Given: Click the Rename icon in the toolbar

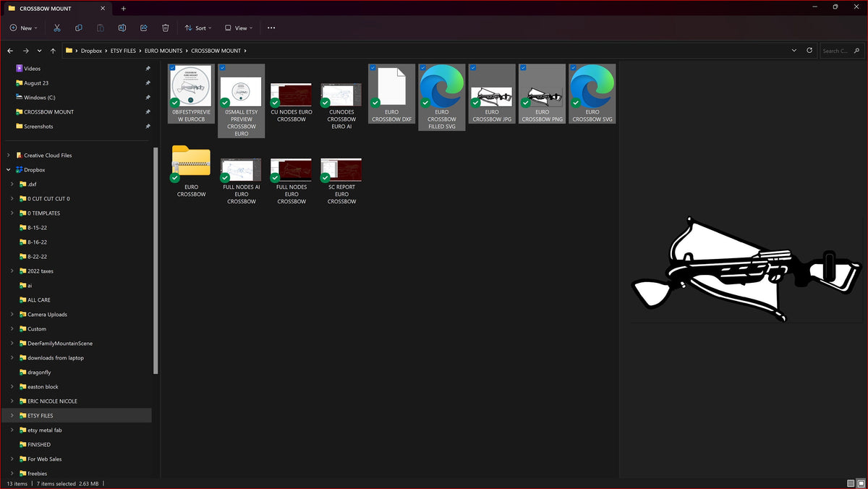Looking at the screenshot, I should (122, 27).
